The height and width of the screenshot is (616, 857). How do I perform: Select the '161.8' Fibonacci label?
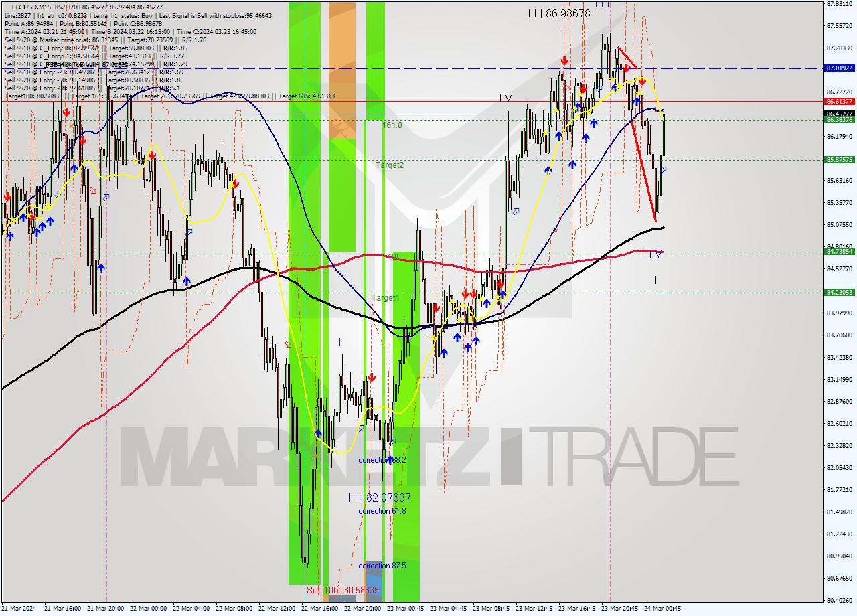[x=392, y=125]
